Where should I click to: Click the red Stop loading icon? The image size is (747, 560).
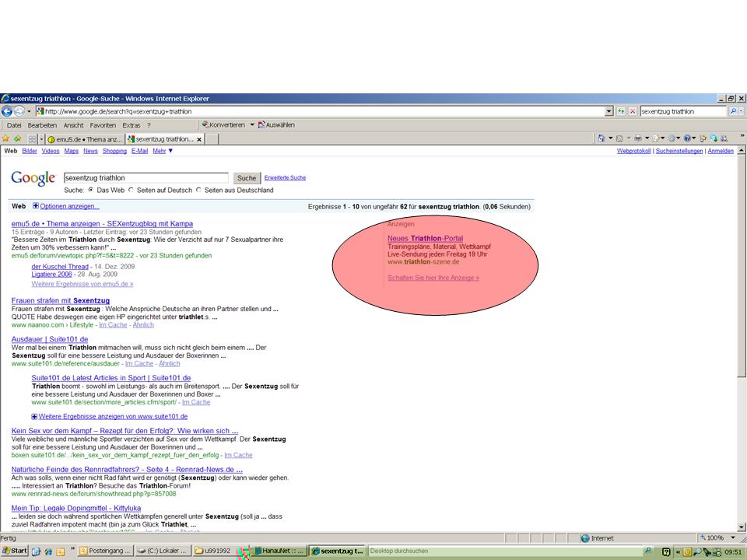pos(633,111)
